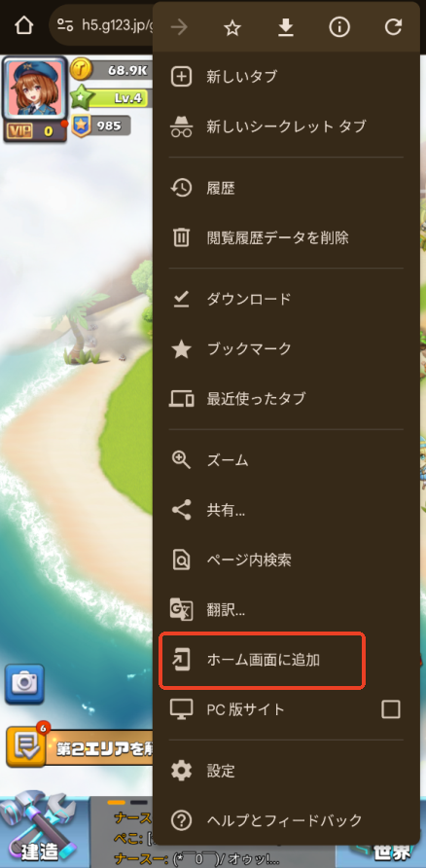Toggle the PC版サイト checkbox
426x868 pixels.
391,709
